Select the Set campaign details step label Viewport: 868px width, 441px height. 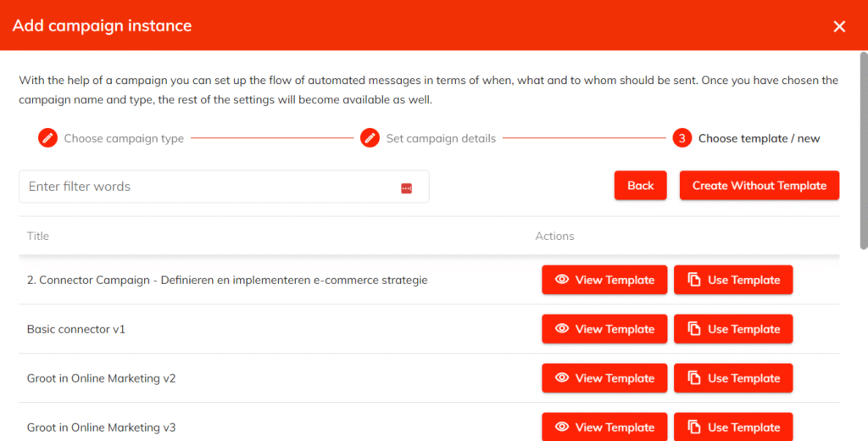tap(441, 138)
